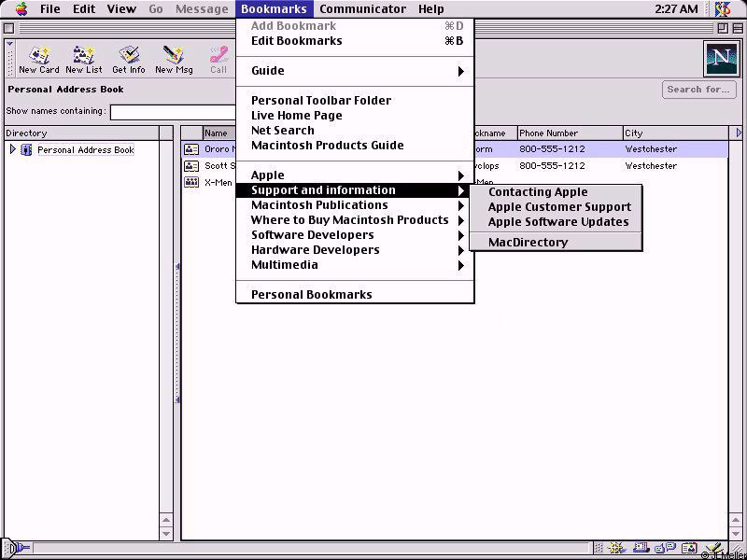Click the card icon in the Ororo row

pyautogui.click(x=191, y=149)
